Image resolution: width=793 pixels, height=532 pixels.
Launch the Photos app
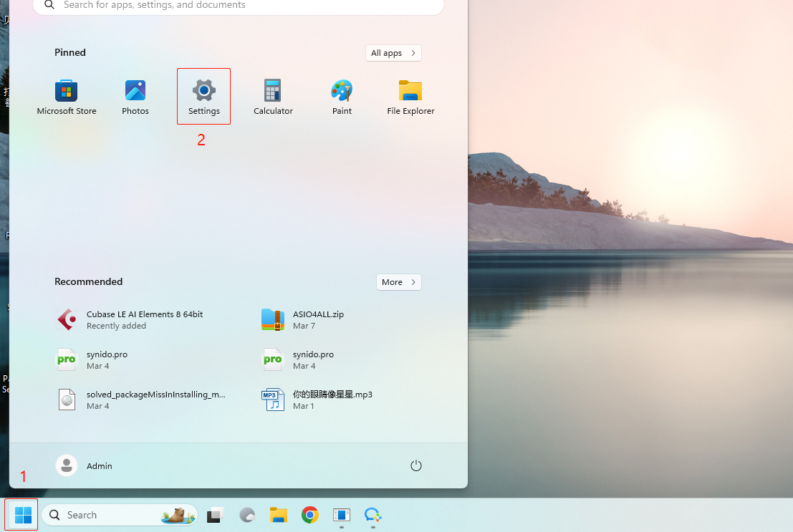[135, 97]
